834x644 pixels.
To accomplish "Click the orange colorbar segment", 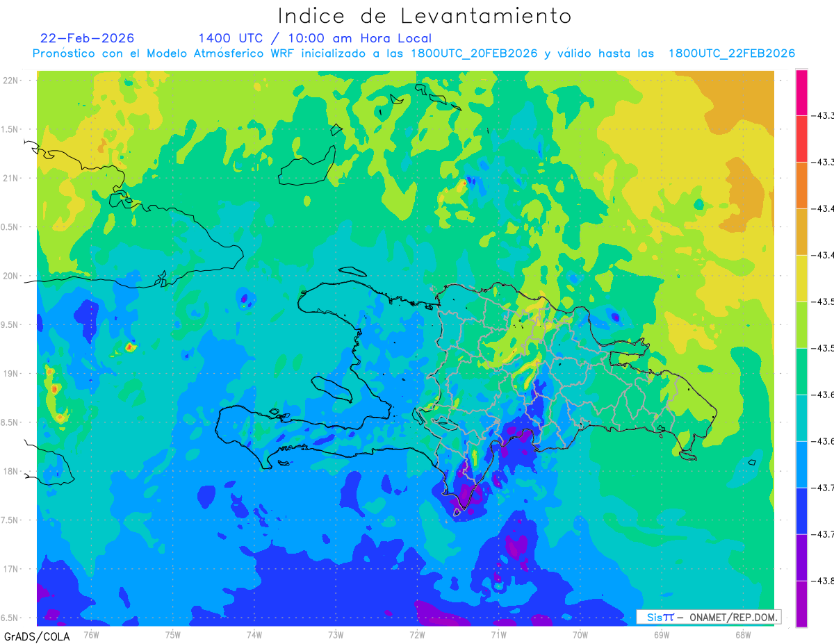I will click(801, 185).
